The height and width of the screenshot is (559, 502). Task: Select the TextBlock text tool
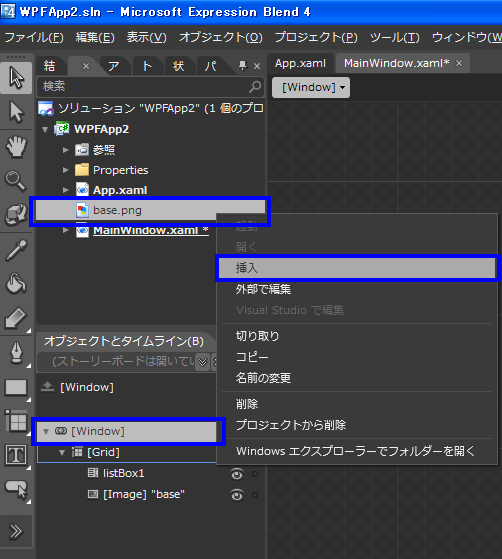16,456
